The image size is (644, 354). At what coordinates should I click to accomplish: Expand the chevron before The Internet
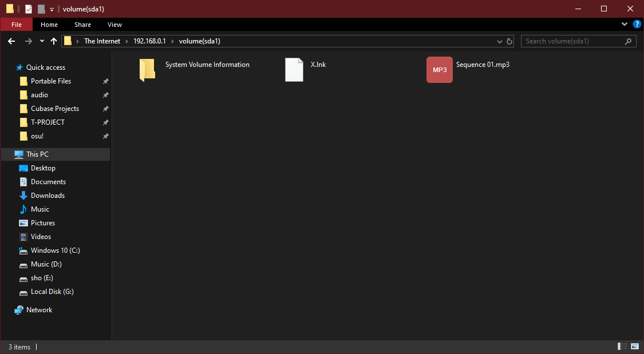click(x=77, y=41)
